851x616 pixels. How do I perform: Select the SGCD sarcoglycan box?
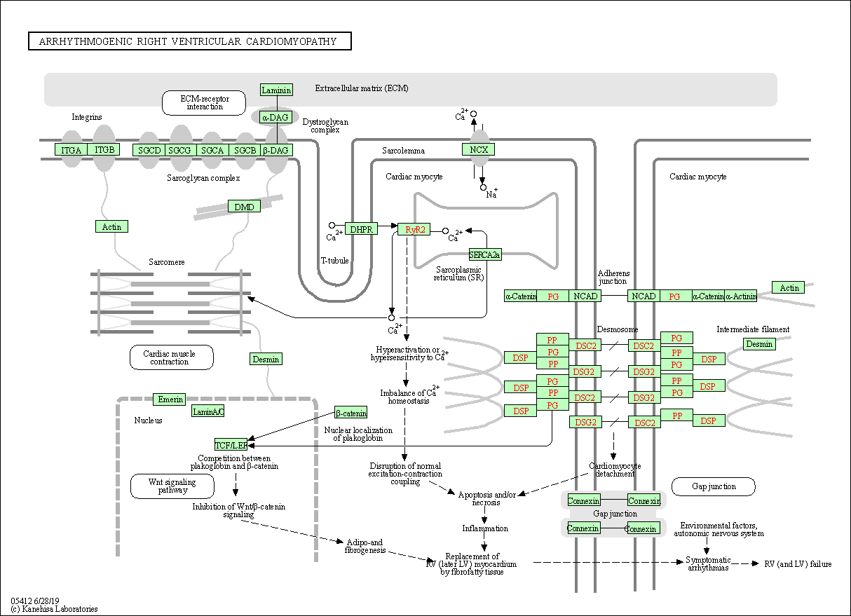(x=149, y=150)
